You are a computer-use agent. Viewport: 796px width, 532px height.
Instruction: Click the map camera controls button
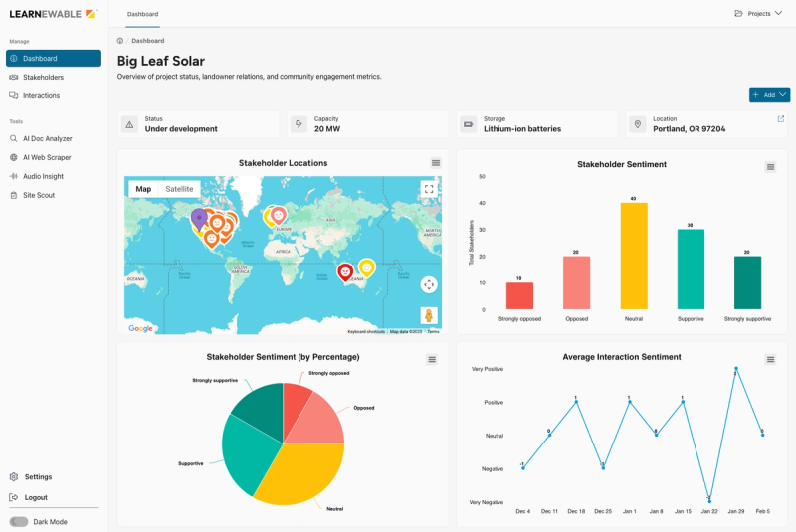429,285
